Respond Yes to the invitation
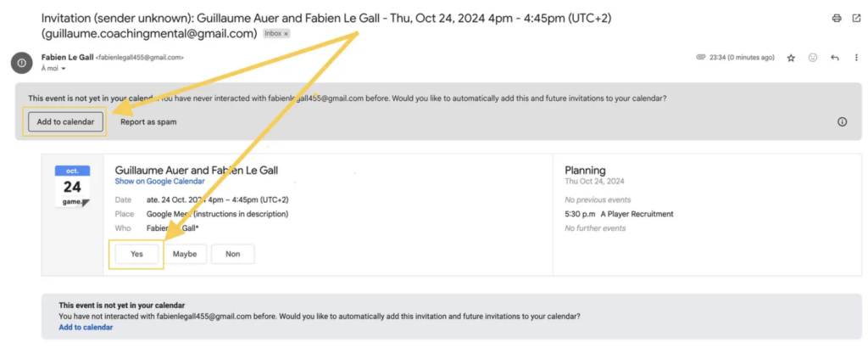Screen dimensions: 868x348 pyautogui.click(x=136, y=254)
